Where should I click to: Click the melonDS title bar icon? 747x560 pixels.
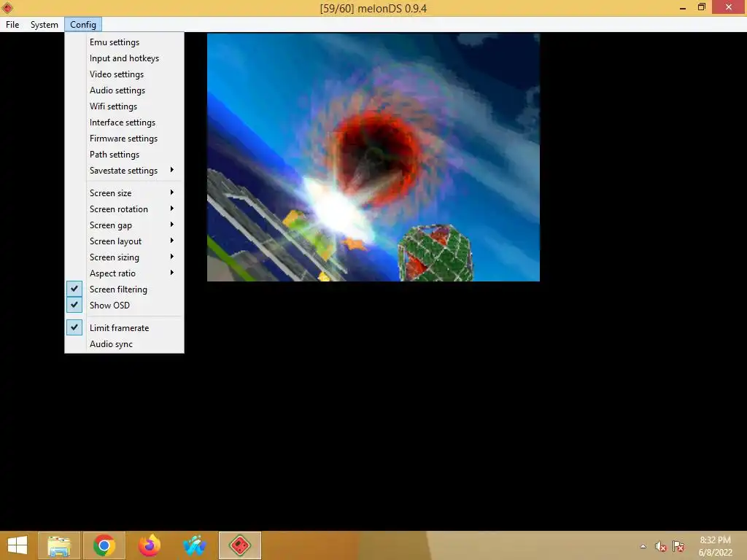click(7, 7)
